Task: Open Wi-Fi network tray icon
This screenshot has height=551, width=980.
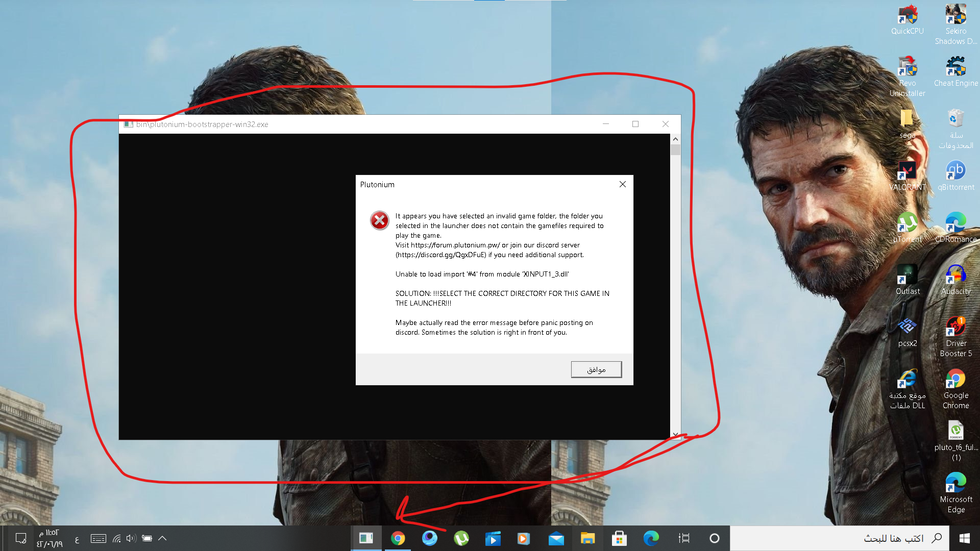Action: [116, 538]
